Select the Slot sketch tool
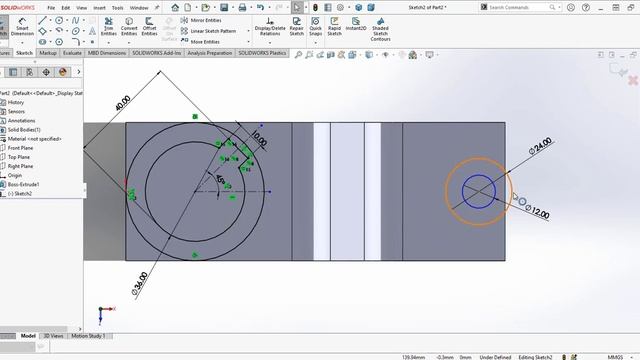 click(42, 42)
